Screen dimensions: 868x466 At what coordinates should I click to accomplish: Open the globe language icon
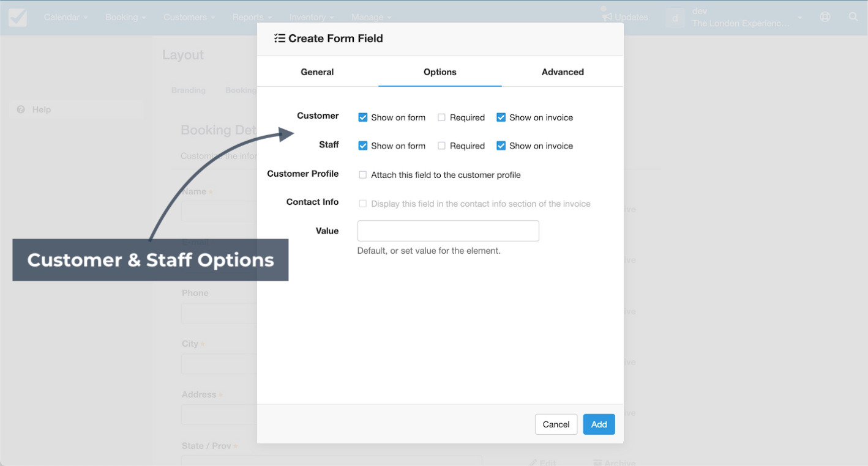click(825, 17)
